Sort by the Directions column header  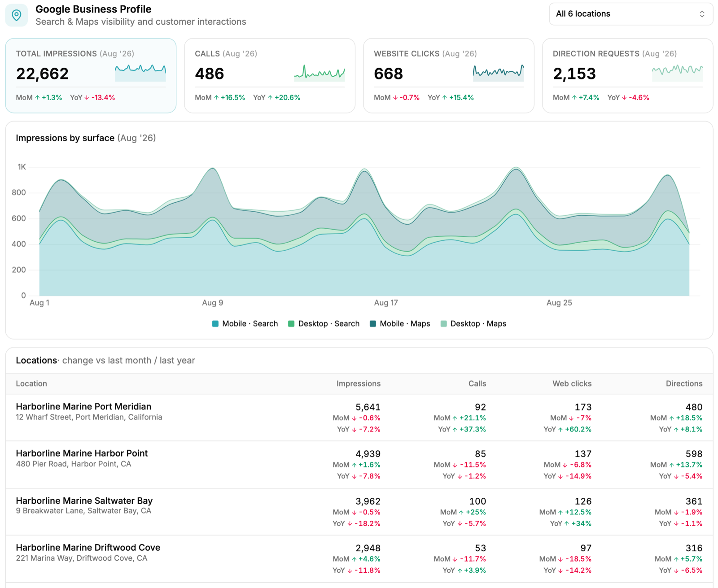pos(684,383)
